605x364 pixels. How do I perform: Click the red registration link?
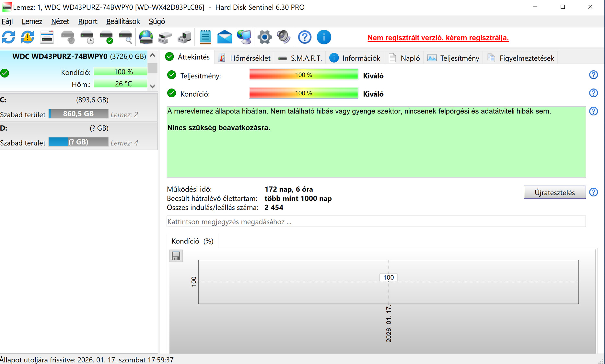[x=438, y=38]
